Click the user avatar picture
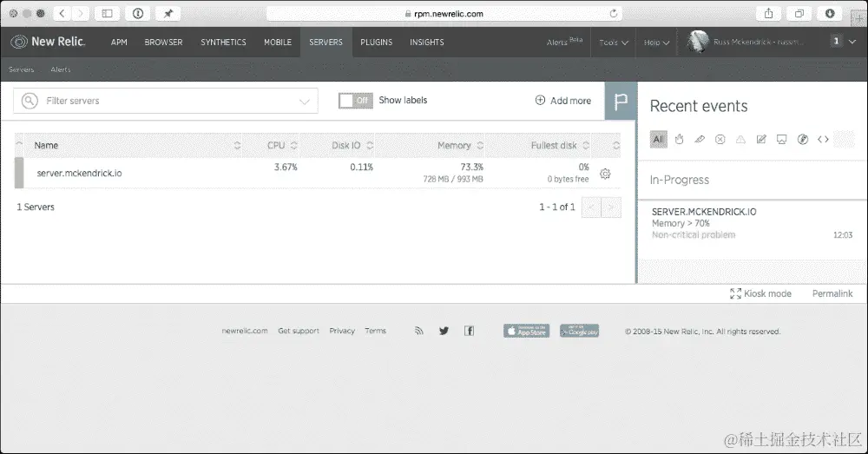 pyautogui.click(x=698, y=42)
